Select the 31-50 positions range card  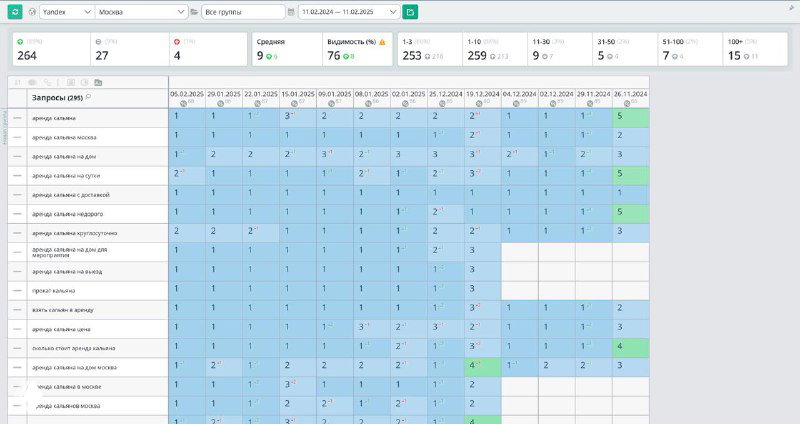[x=626, y=49]
